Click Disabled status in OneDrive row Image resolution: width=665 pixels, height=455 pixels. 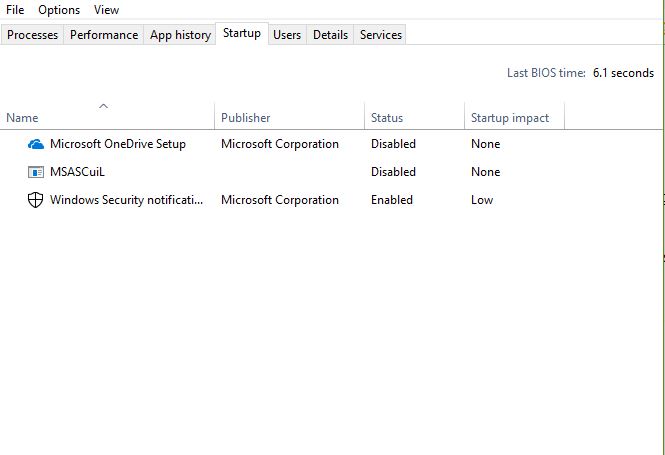[393, 144]
